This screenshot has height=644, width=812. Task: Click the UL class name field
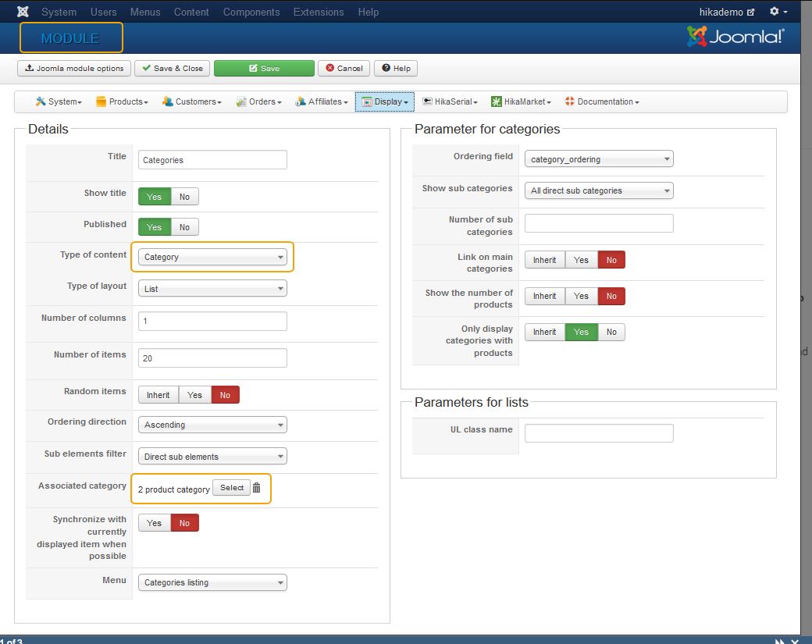coord(599,433)
